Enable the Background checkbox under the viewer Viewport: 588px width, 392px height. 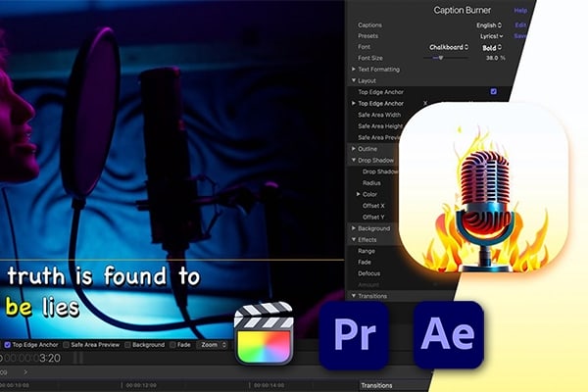[x=127, y=345]
